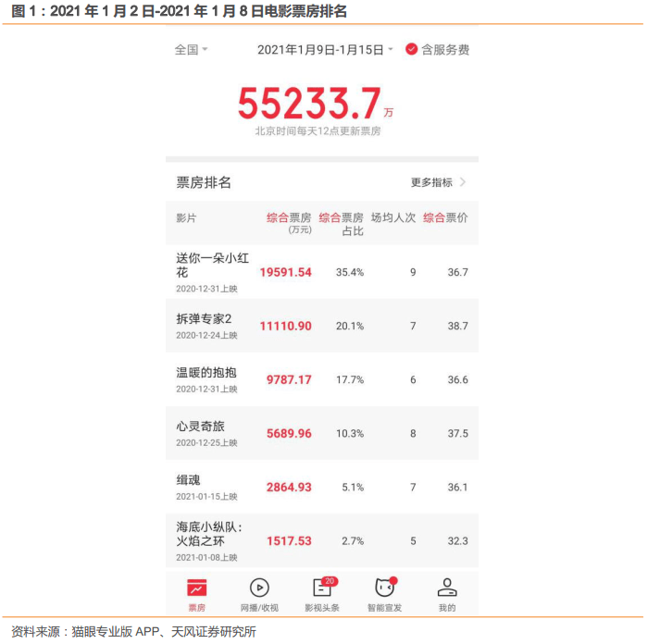Select the 2020-12-25上映 release date text

[206, 442]
